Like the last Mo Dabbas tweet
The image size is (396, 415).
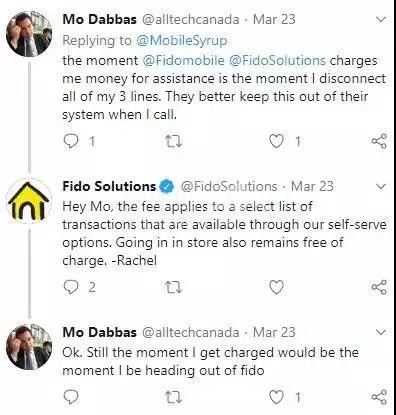coord(276,397)
